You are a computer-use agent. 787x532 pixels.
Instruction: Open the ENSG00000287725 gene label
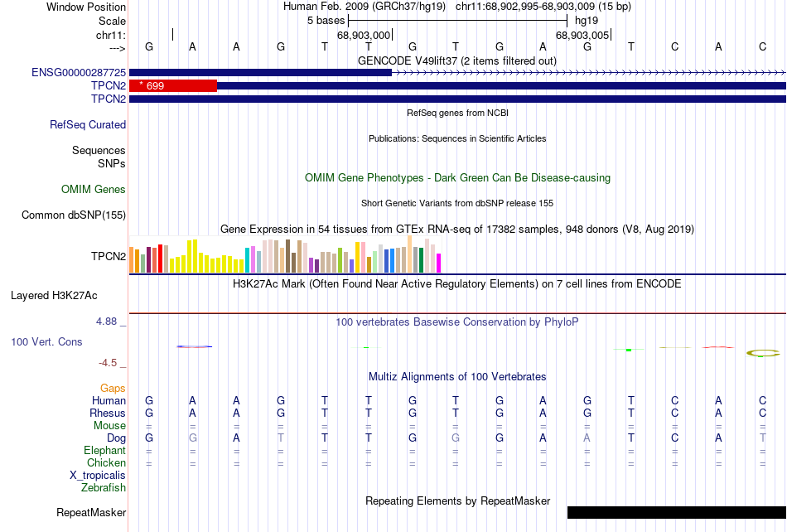[x=79, y=73]
